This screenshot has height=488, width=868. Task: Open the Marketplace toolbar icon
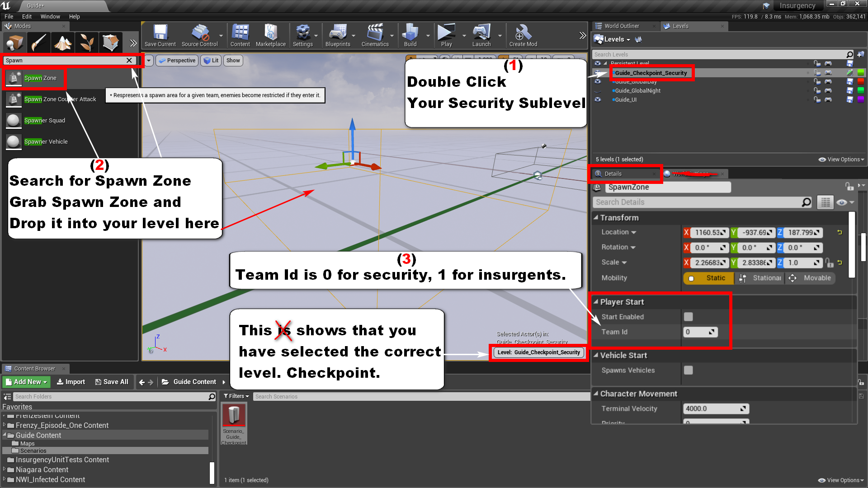270,36
